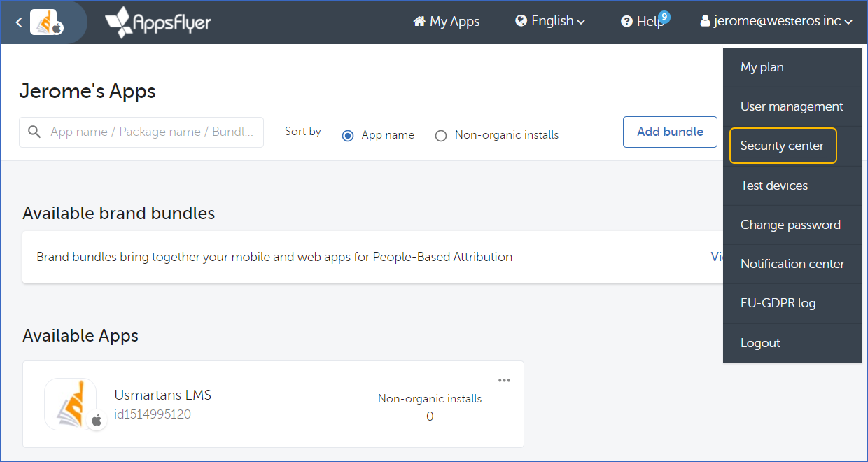This screenshot has width=868, height=462.
Task: Click the search magnifier icon
Action: (x=34, y=132)
